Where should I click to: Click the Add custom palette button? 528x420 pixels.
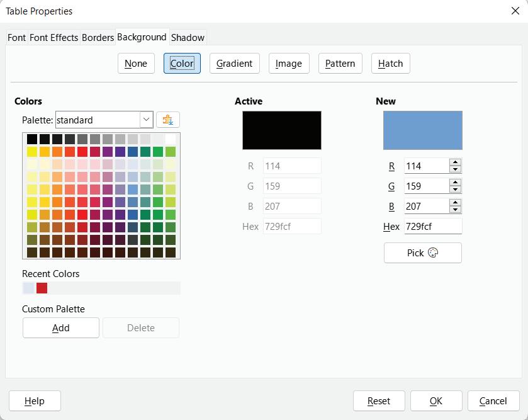[61, 327]
